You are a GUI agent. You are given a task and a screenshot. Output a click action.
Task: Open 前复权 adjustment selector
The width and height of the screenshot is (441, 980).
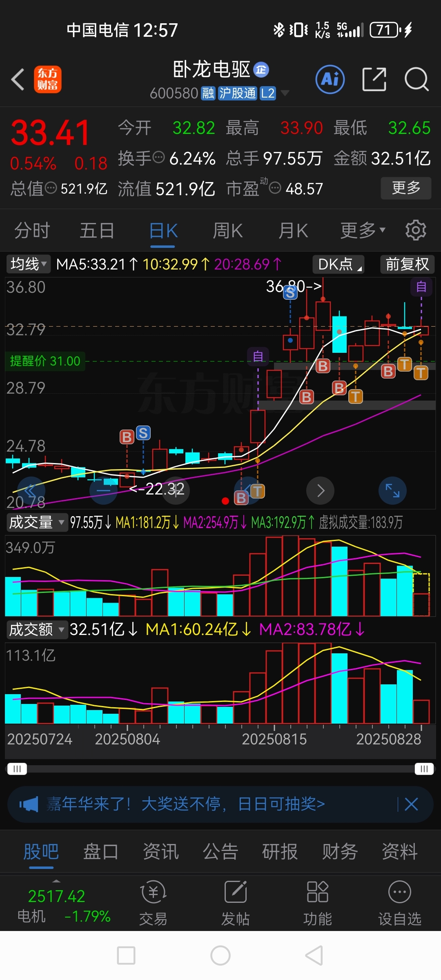(407, 264)
